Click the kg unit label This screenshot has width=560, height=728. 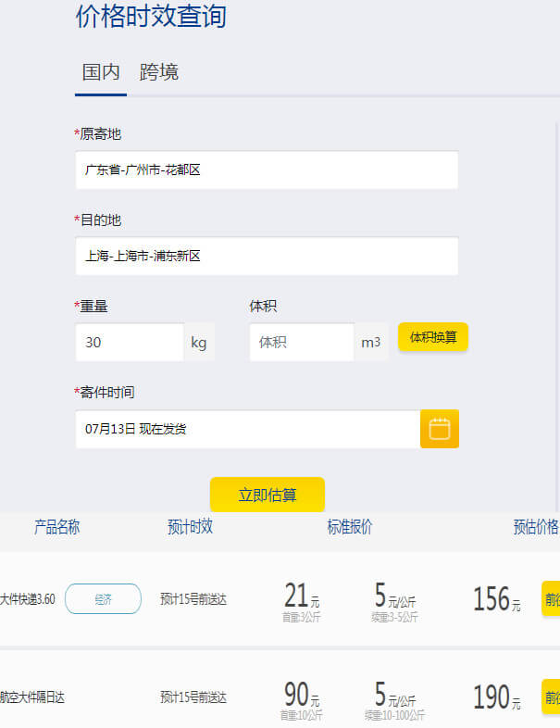pyautogui.click(x=199, y=343)
